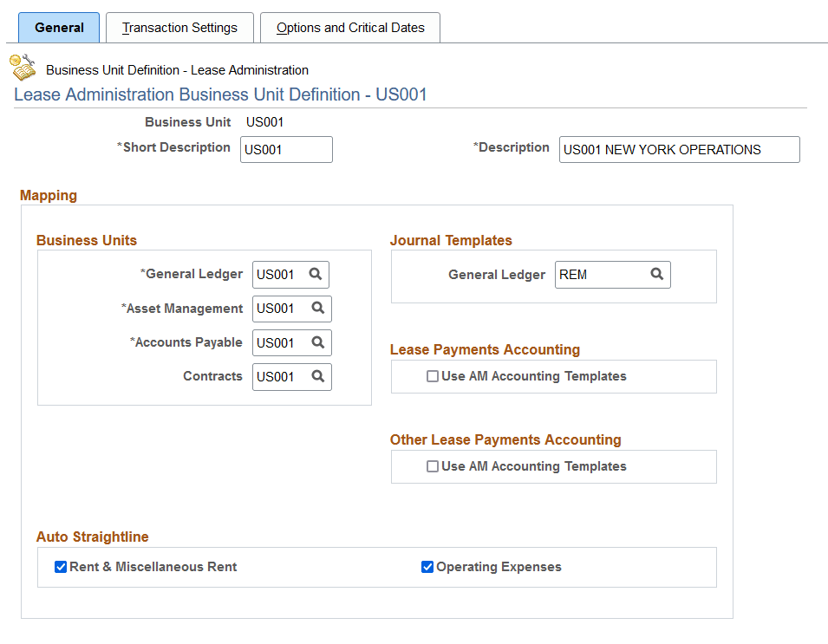Open the Options and Critical Dates tab
This screenshot has height=644, width=828.
pyautogui.click(x=349, y=28)
